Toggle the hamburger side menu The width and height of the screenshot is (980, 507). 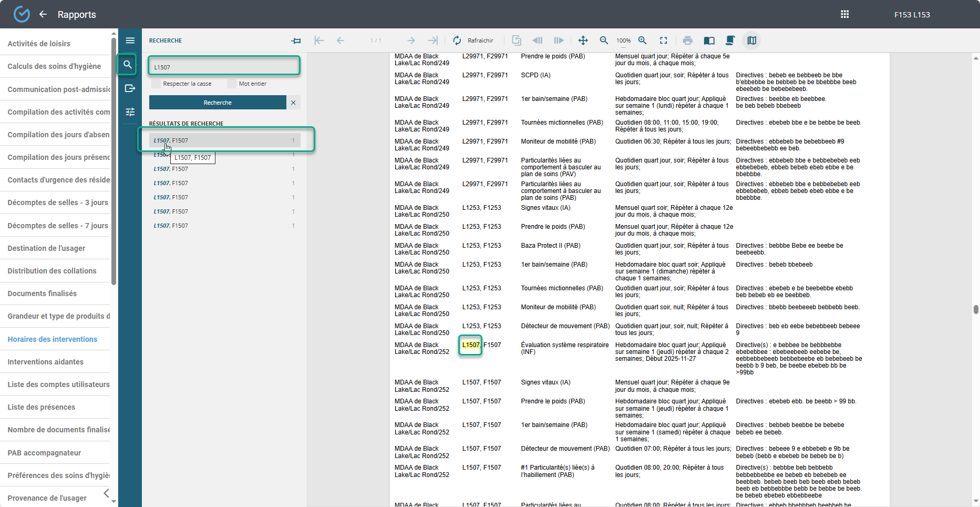point(130,40)
